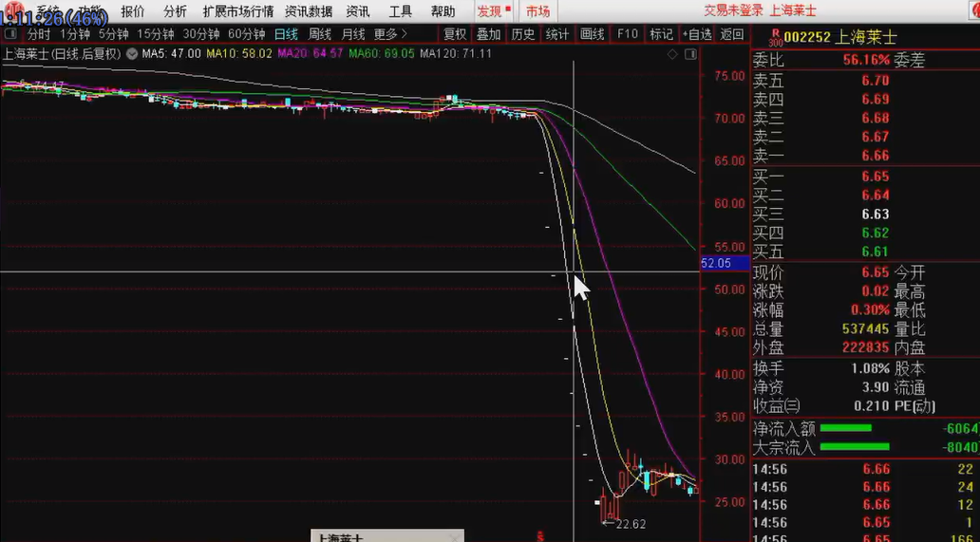The height and width of the screenshot is (542, 980).
Task: Select the 5分钟 chart period
Action: (113, 34)
